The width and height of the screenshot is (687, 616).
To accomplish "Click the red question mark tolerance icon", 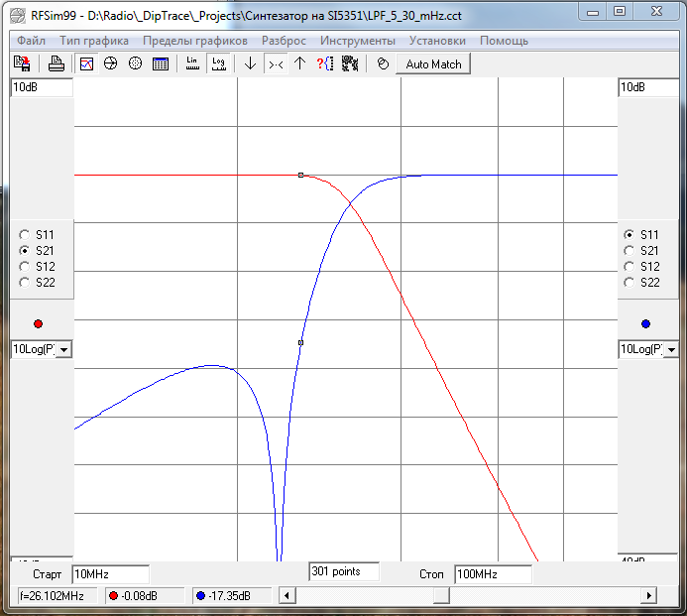I will click(x=324, y=64).
